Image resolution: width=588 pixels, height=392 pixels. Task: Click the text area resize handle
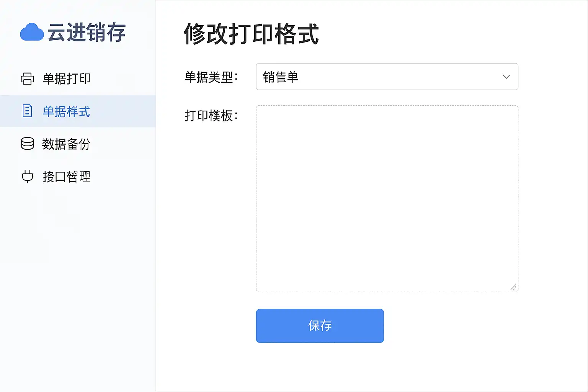[x=513, y=287]
